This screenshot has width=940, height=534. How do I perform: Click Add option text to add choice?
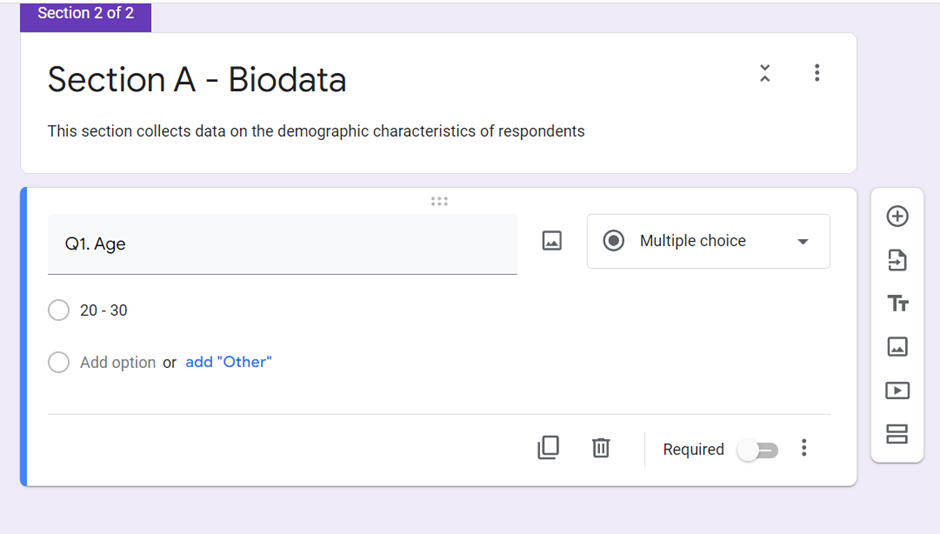tap(118, 363)
